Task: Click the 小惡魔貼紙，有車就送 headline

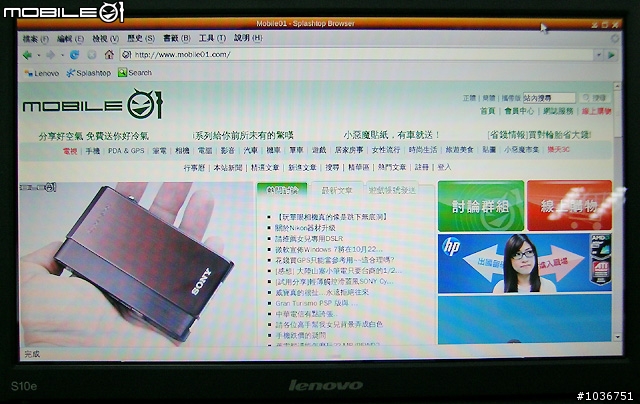Action: pos(392,135)
